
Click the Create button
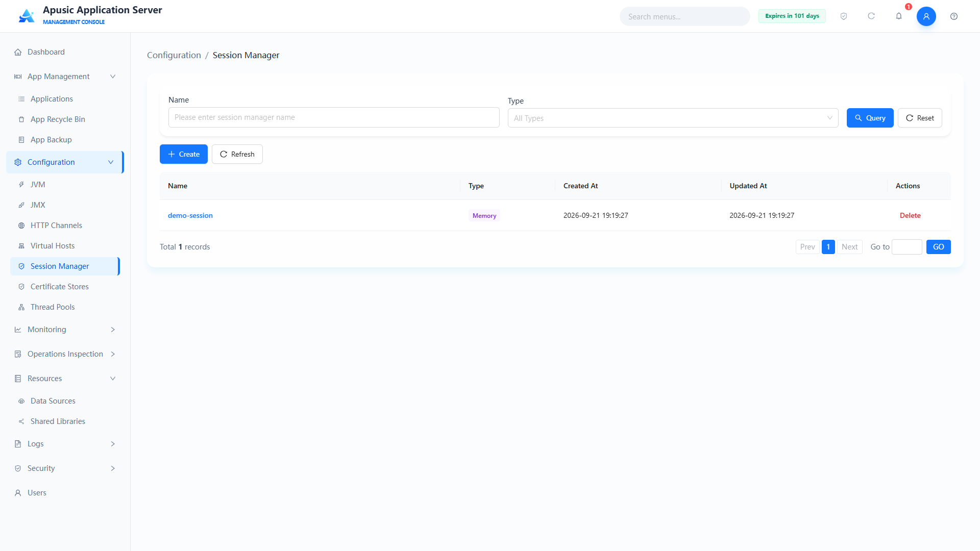coord(184,154)
